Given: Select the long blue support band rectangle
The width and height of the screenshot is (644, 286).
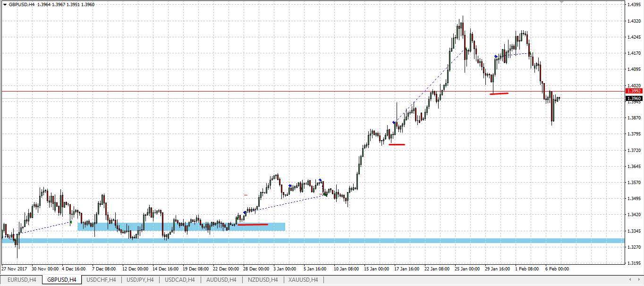Looking at the screenshot, I should pyautogui.click(x=313, y=241).
